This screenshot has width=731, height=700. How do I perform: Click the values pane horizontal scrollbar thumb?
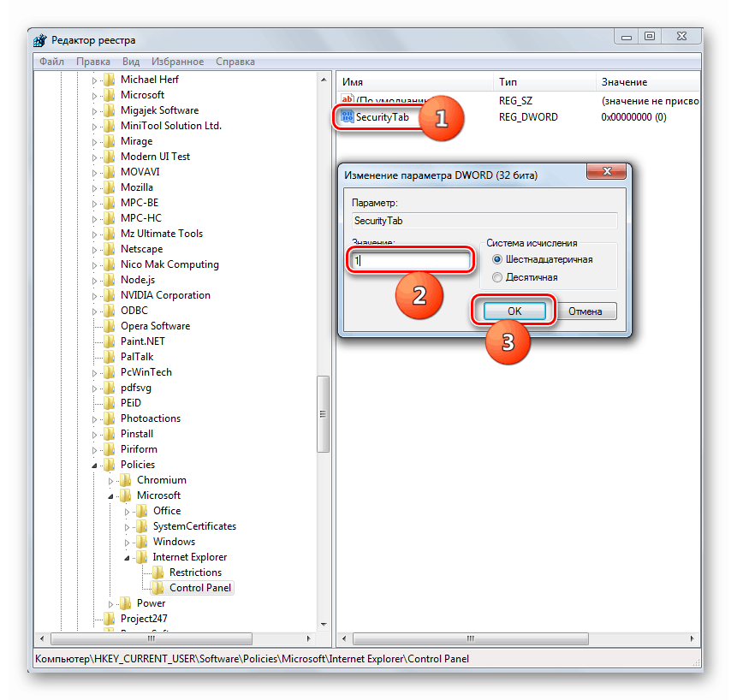[x=471, y=638]
